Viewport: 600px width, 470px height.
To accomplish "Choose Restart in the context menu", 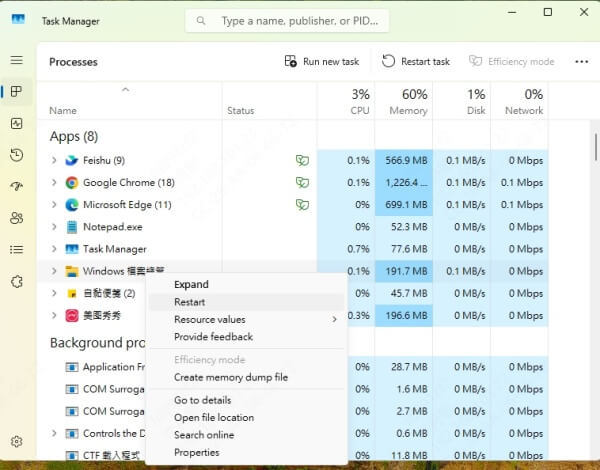I will 246,302.
